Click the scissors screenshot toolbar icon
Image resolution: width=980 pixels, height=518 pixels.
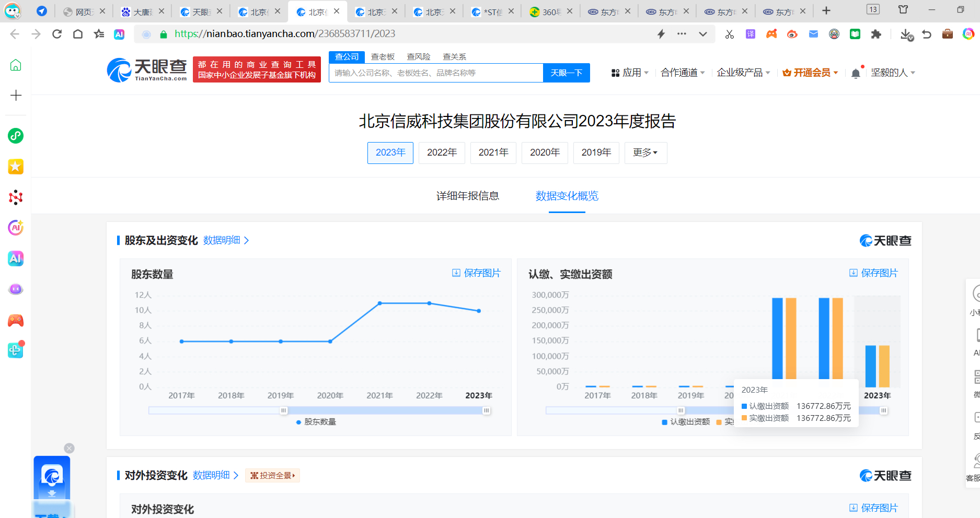click(x=730, y=34)
